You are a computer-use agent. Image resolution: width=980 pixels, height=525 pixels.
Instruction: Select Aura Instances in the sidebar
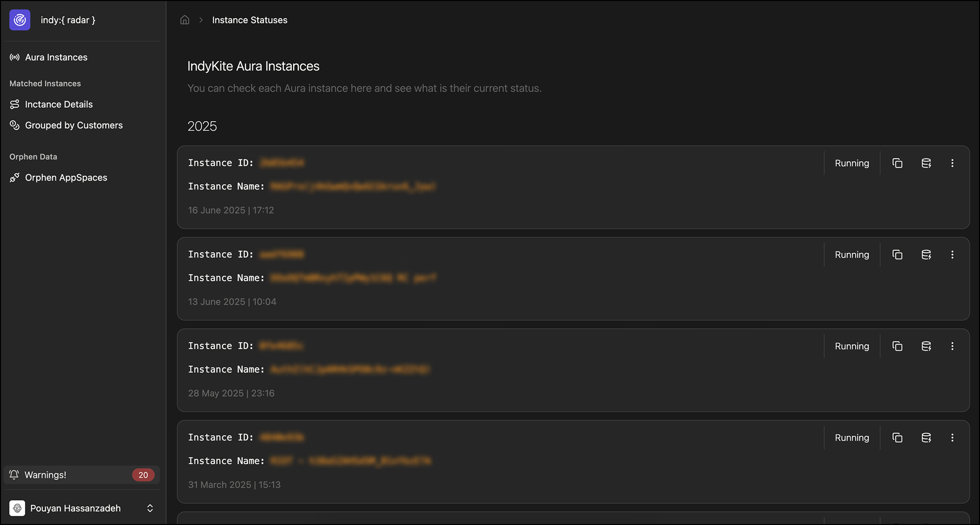coord(56,57)
